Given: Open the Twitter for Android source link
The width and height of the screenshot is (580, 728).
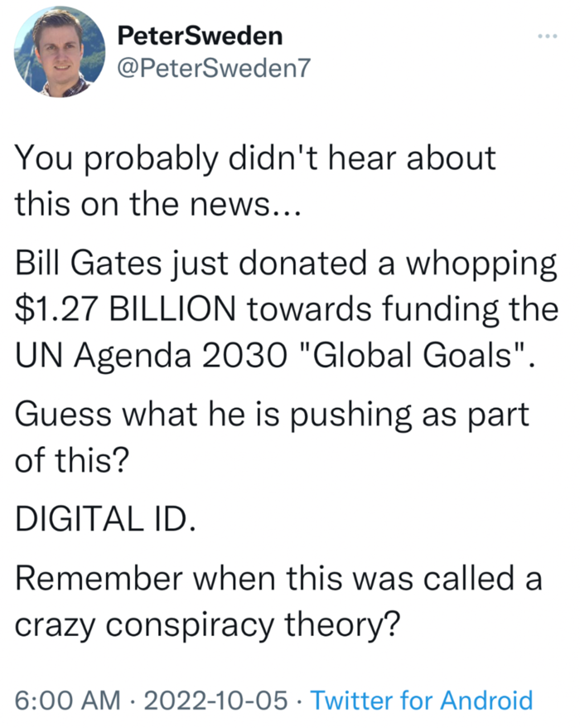Looking at the screenshot, I should [x=421, y=700].
